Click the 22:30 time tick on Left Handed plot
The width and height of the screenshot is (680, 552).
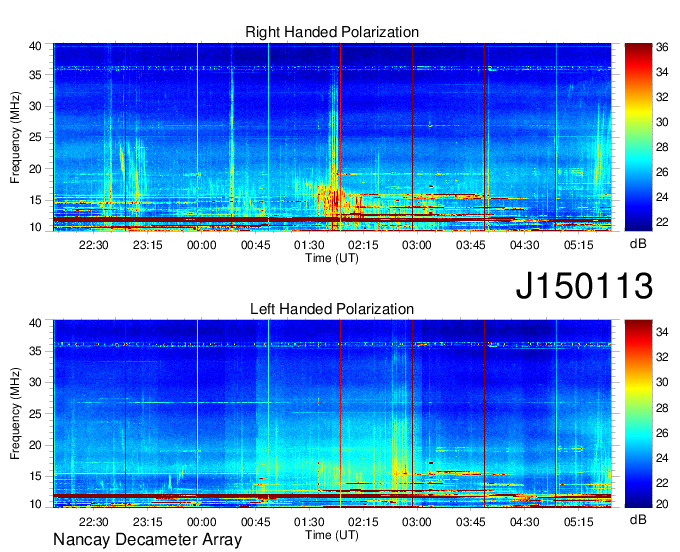tap(93, 522)
